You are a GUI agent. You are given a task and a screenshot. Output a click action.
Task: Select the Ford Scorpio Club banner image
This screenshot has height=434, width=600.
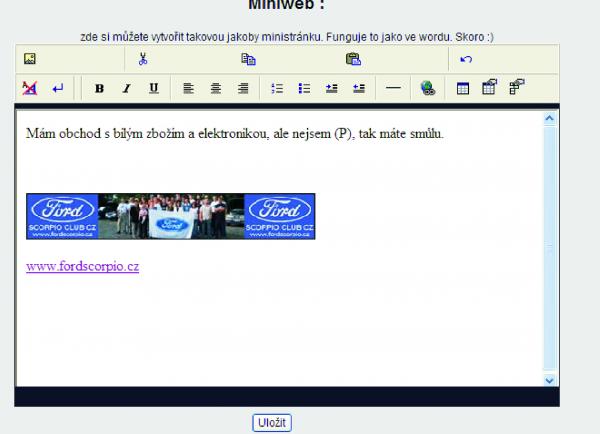[x=171, y=216]
